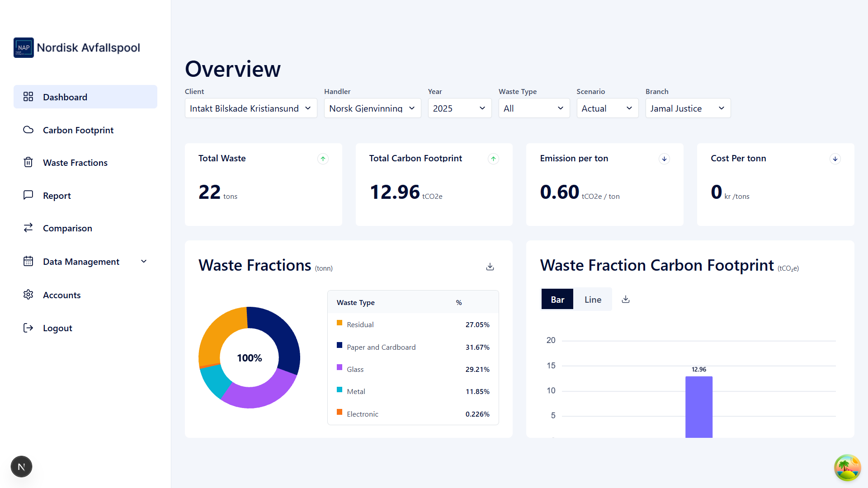The height and width of the screenshot is (488, 868).
Task: Open the Accounts page
Action: [85, 295]
